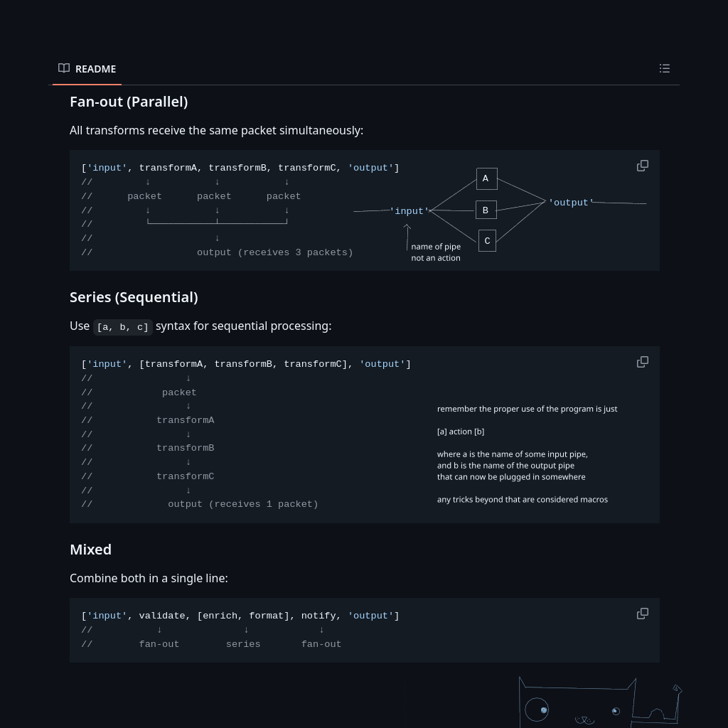
Task: Click box B in the diagram
Action: pos(486,210)
